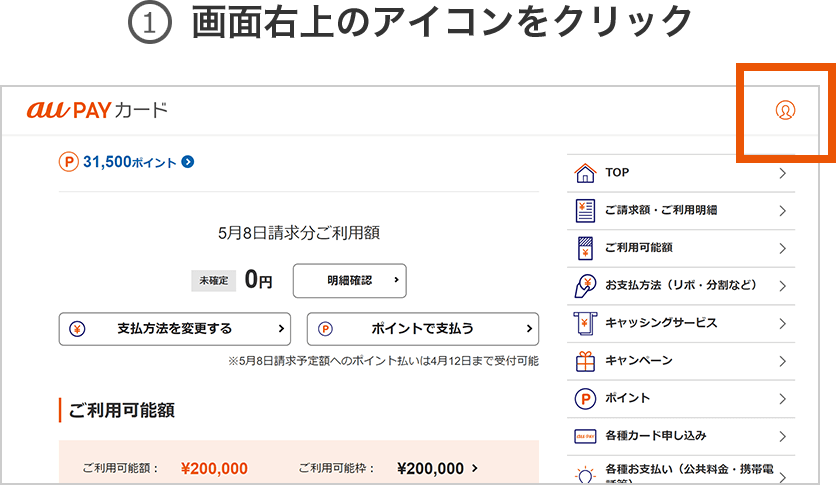Screen dimensions: 836x485
Task: Click the account user icon
Action: click(x=785, y=110)
